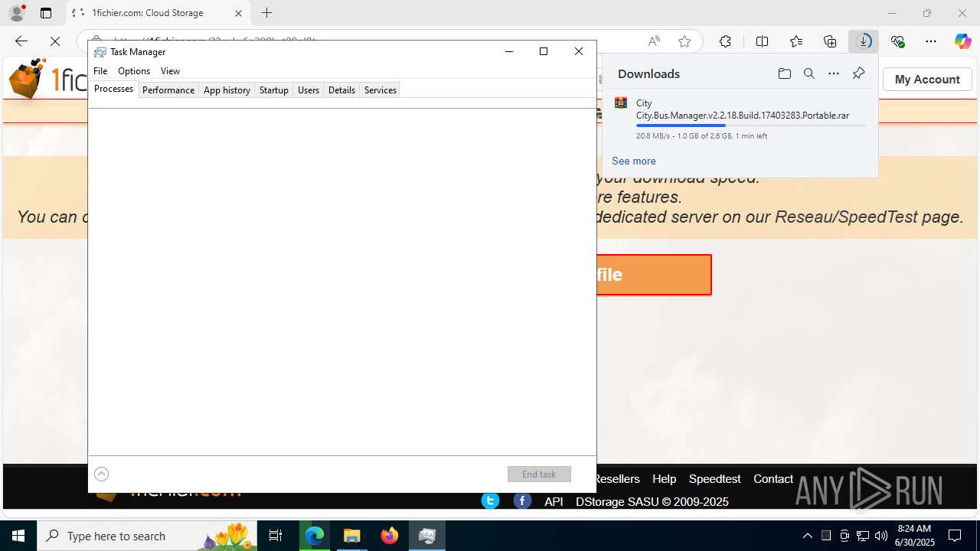
Task: Open the Windows Start menu
Action: tap(18, 536)
